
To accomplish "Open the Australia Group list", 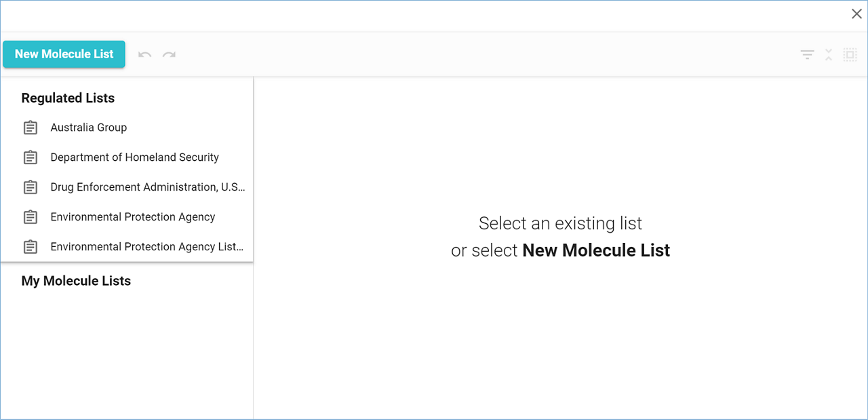I will 89,128.
